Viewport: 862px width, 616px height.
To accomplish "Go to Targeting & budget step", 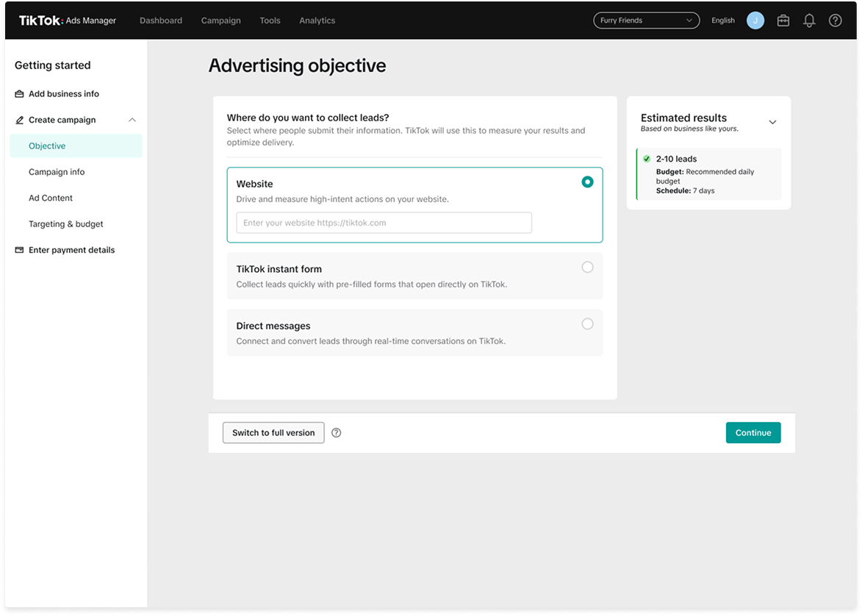I will 66,224.
